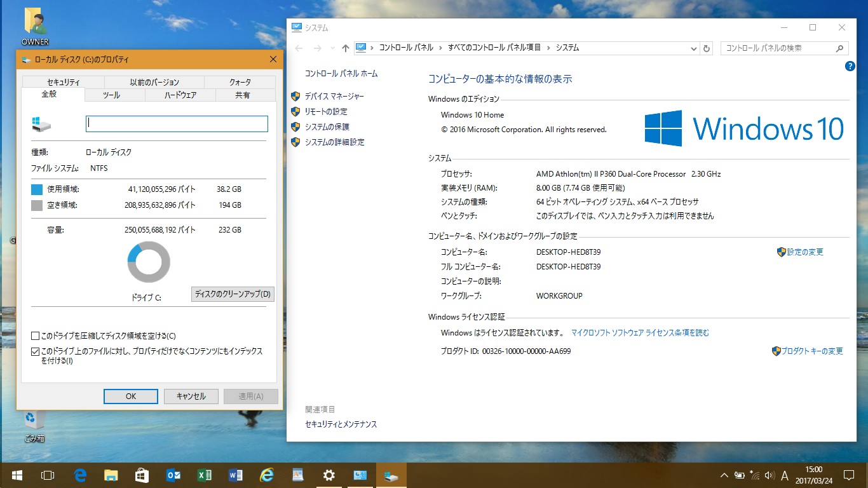
Task: Go up one level with up arrow
Action: coord(346,48)
